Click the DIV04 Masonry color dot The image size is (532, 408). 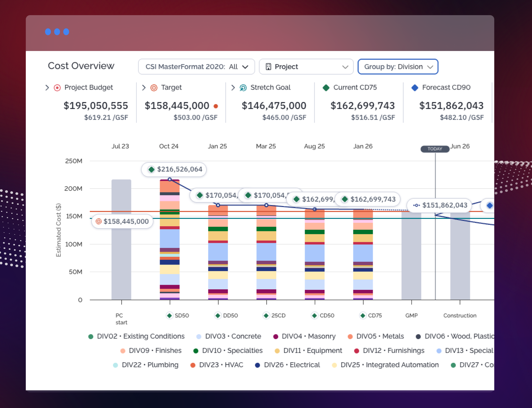276,337
